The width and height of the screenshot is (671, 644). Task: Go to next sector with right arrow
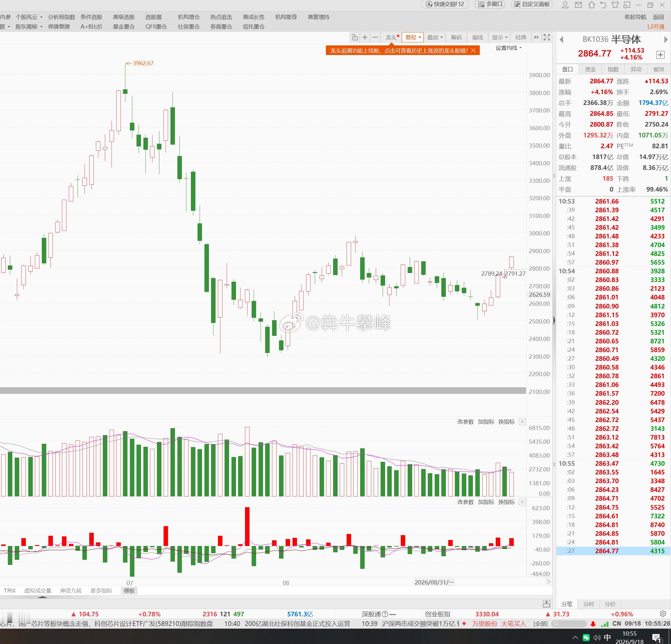click(666, 40)
